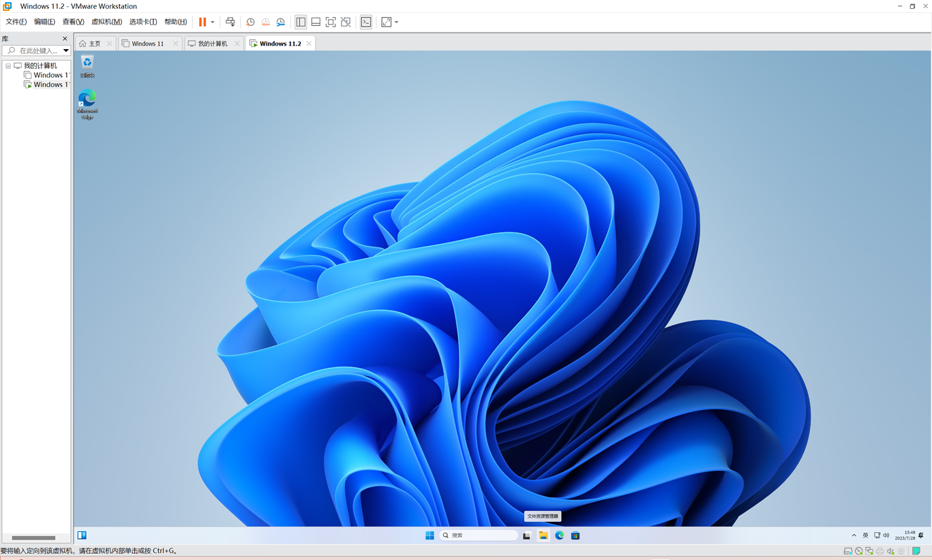This screenshot has width=932, height=560.
Task: Click the network adapter device status icon
Action: pos(869,551)
